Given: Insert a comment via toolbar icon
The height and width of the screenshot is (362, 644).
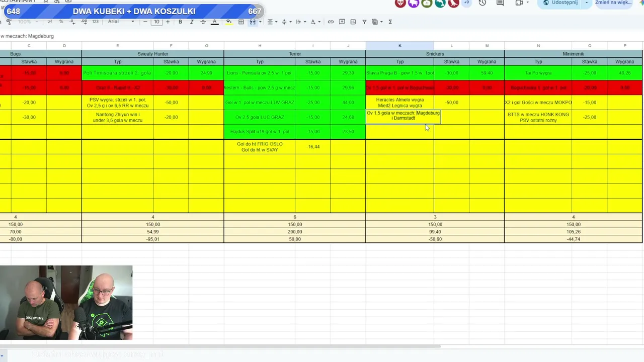Looking at the screenshot, I should click(342, 22).
